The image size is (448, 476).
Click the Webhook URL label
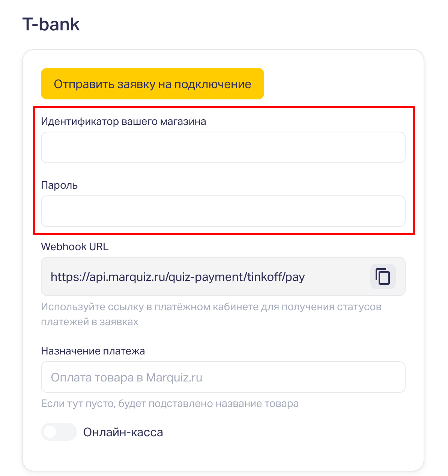pyautogui.click(x=75, y=247)
